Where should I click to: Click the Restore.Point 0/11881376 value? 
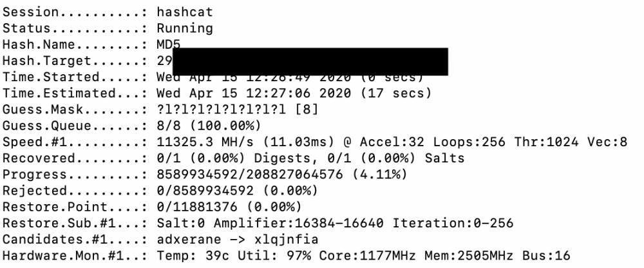(x=196, y=207)
